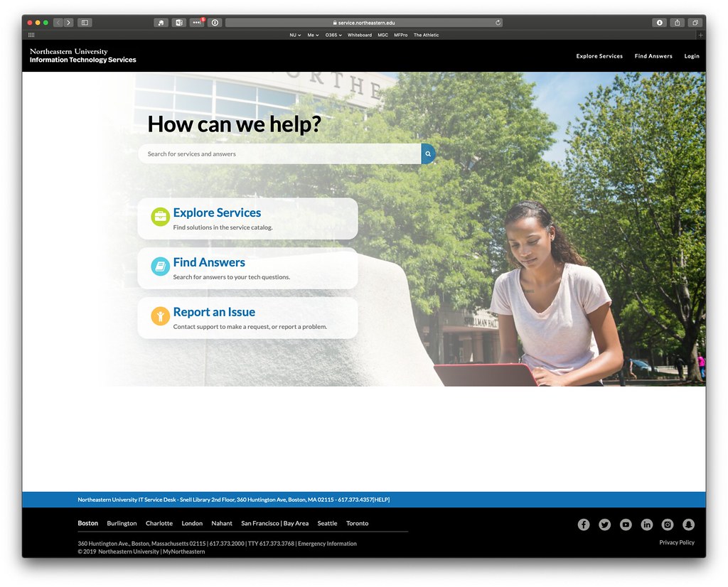
Task: Click the Twitter bird icon
Action: [604, 524]
